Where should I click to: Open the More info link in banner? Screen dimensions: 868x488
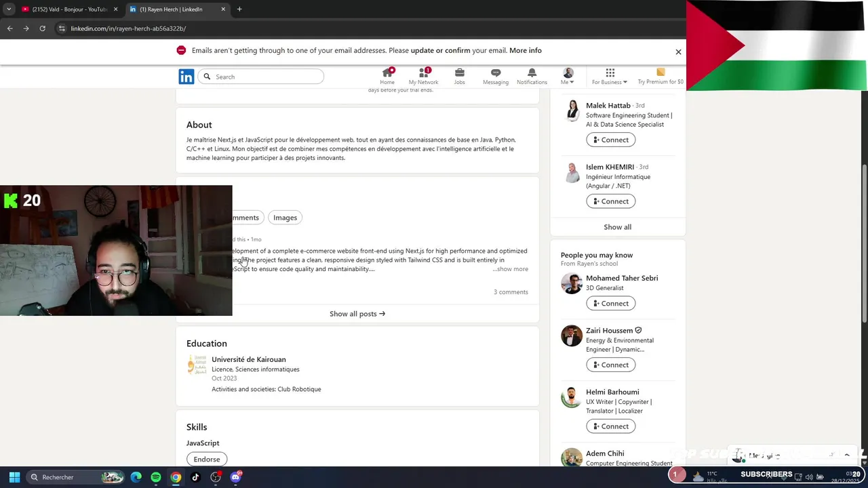[x=526, y=50]
